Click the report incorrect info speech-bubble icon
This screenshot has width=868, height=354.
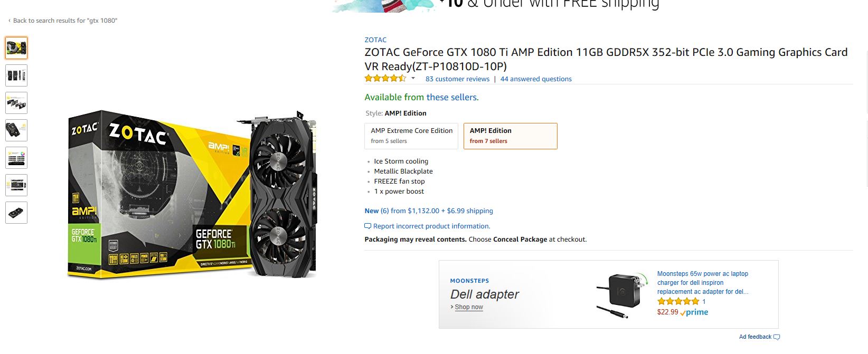[x=368, y=226]
